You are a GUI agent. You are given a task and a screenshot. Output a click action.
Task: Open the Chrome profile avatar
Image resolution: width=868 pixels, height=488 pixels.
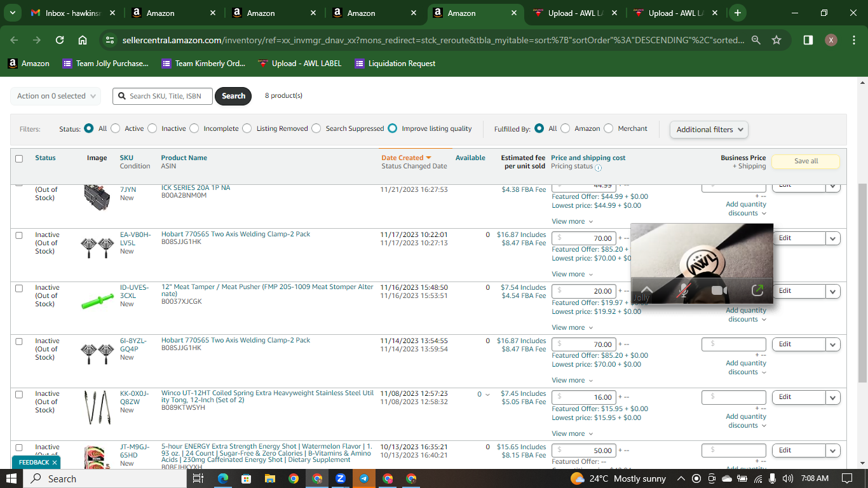[x=831, y=40]
